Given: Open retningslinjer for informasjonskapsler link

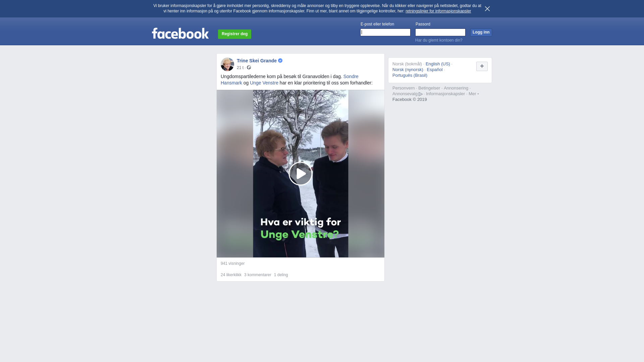Looking at the screenshot, I should 438,11.
